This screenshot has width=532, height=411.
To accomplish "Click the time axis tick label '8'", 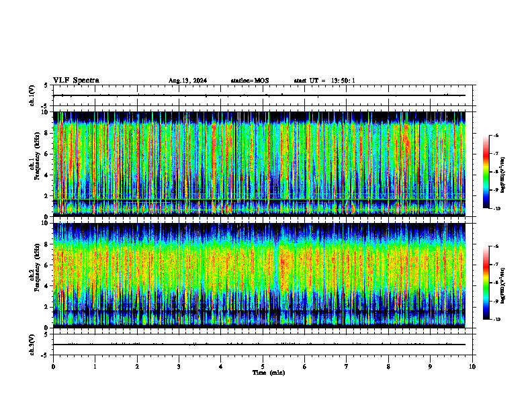I will (x=388, y=367).
